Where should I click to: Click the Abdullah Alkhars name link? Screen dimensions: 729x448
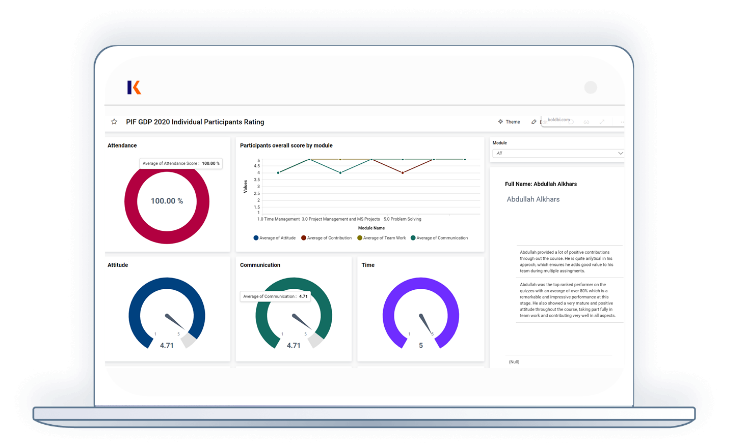click(533, 199)
